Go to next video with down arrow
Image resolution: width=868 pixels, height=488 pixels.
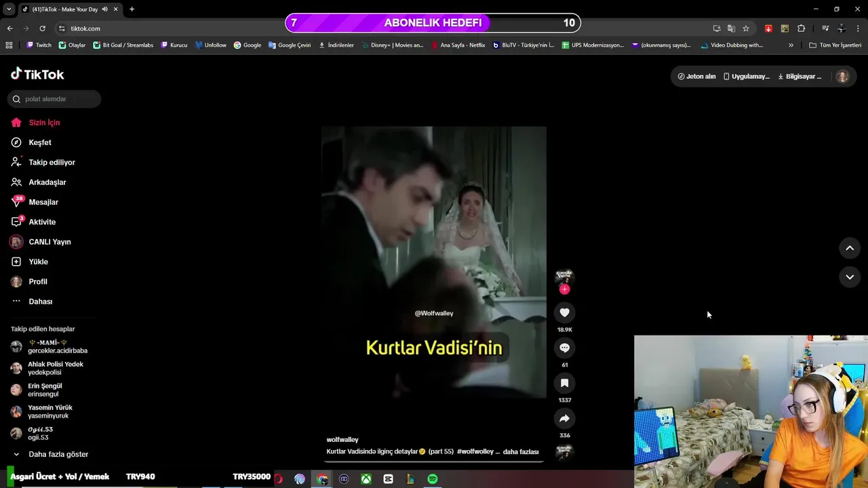[850, 277]
